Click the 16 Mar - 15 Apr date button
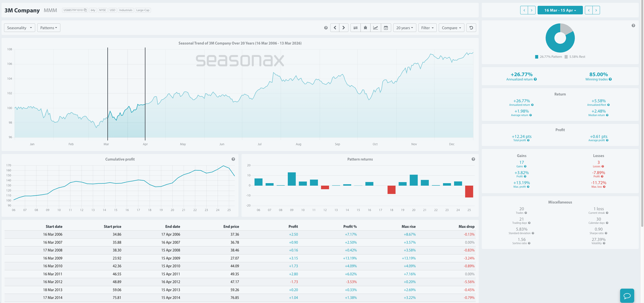644x303 pixels. pos(559,10)
